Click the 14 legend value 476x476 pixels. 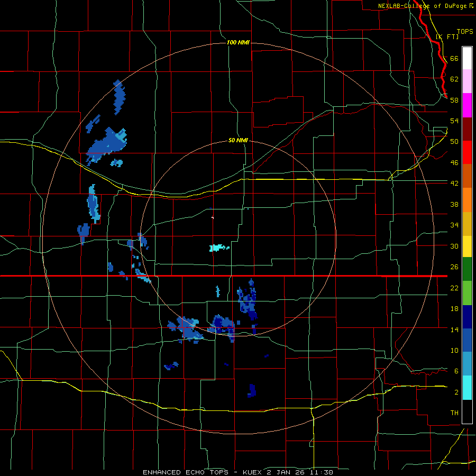click(x=454, y=329)
